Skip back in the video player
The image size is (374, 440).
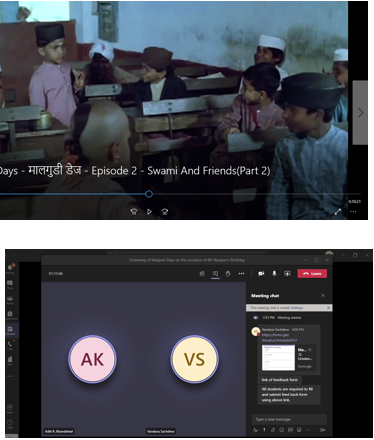[134, 212]
